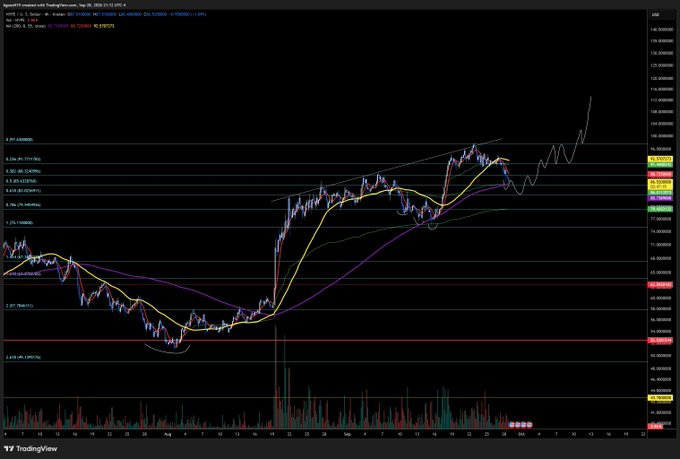The height and width of the screenshot is (459, 680).
Task: Click the yellow MA value in indicator legend
Action: pos(104,26)
